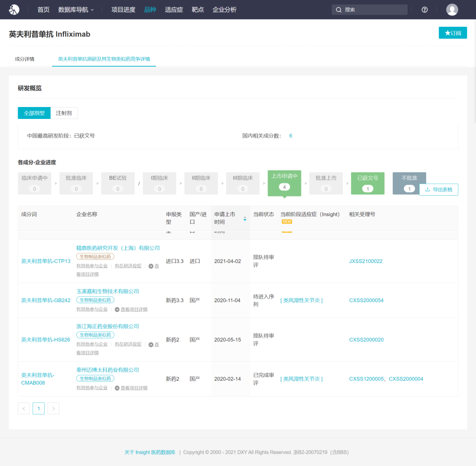
Task: Click 有其他参与企业 in CTP13 row
Action: tap(92, 266)
